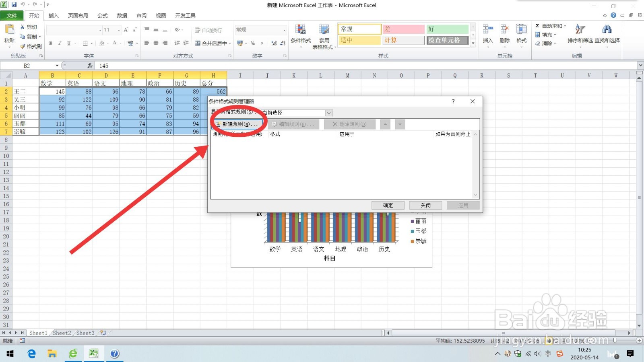Viewport: 644px width, 362px height.
Task: Click Merge and Center (合并后居中)
Action: click(211, 43)
